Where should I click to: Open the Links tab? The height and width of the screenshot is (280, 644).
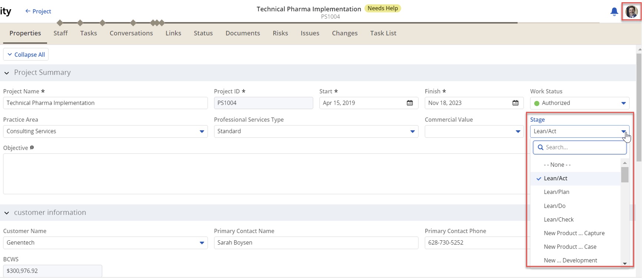point(174,33)
